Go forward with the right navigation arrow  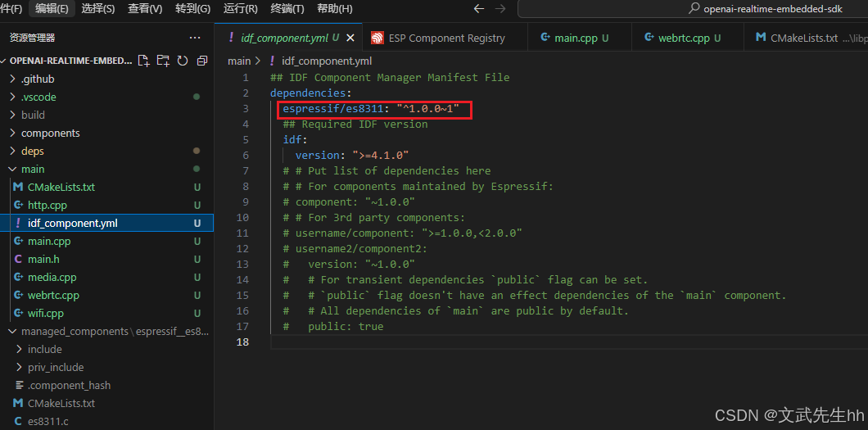(500, 8)
